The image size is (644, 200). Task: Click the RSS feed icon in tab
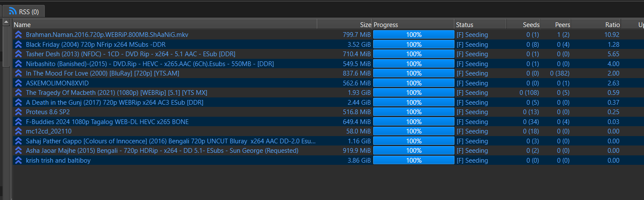[13, 11]
